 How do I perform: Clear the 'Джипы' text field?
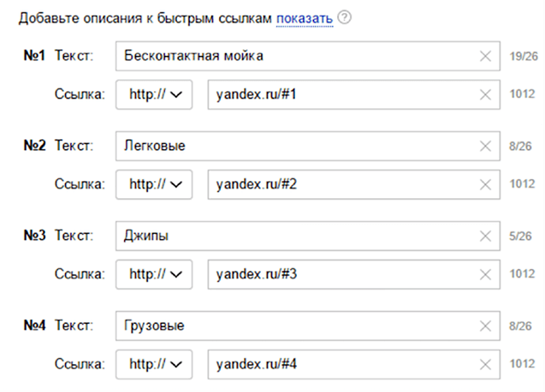pyautogui.click(x=485, y=236)
